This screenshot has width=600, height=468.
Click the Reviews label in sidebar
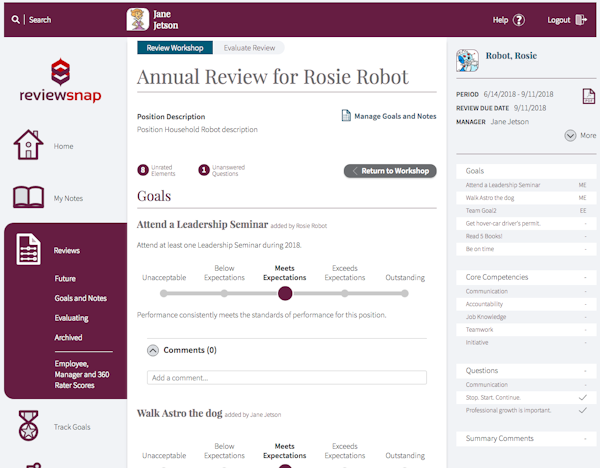(67, 251)
